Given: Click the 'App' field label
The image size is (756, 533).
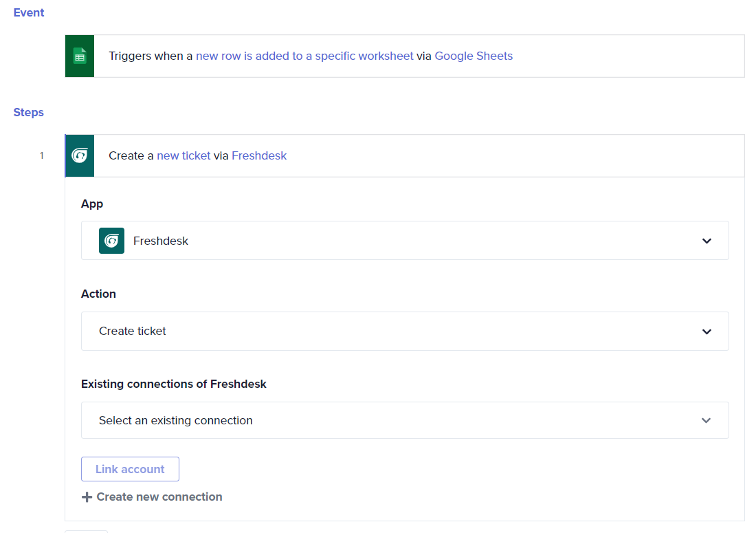Looking at the screenshot, I should 92,204.
